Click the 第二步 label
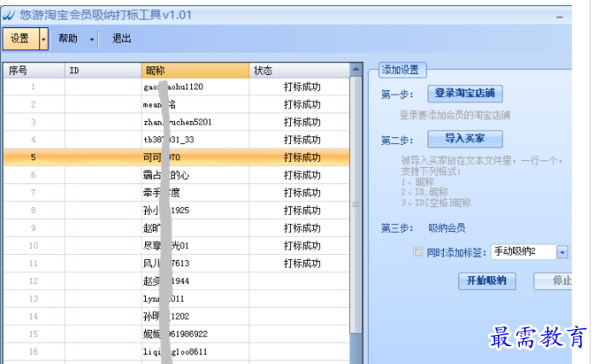594x364 pixels. pos(397,141)
